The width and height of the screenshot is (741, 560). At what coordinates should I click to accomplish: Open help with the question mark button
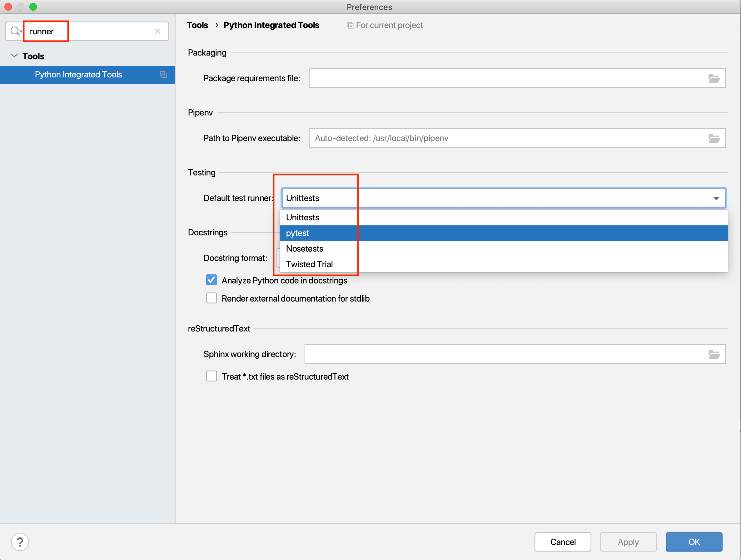click(x=20, y=542)
